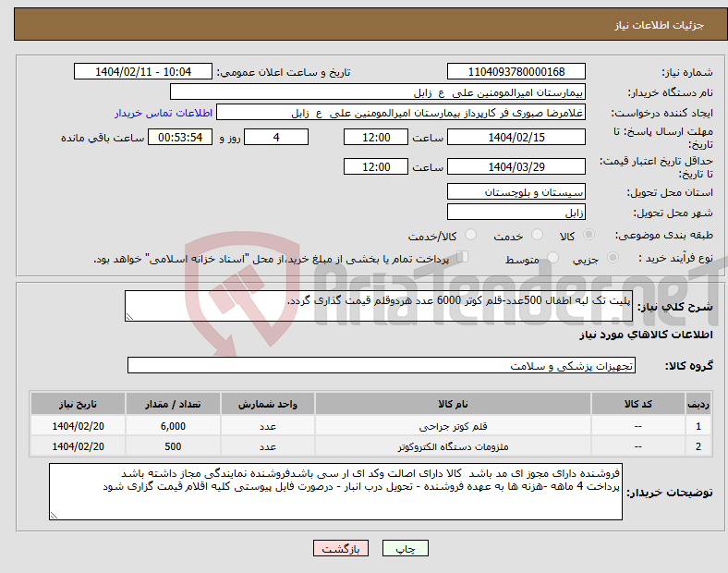Image resolution: width=728 pixels, height=573 pixels.
Task: Select the متوسط purchase type radio
Action: 552,258
